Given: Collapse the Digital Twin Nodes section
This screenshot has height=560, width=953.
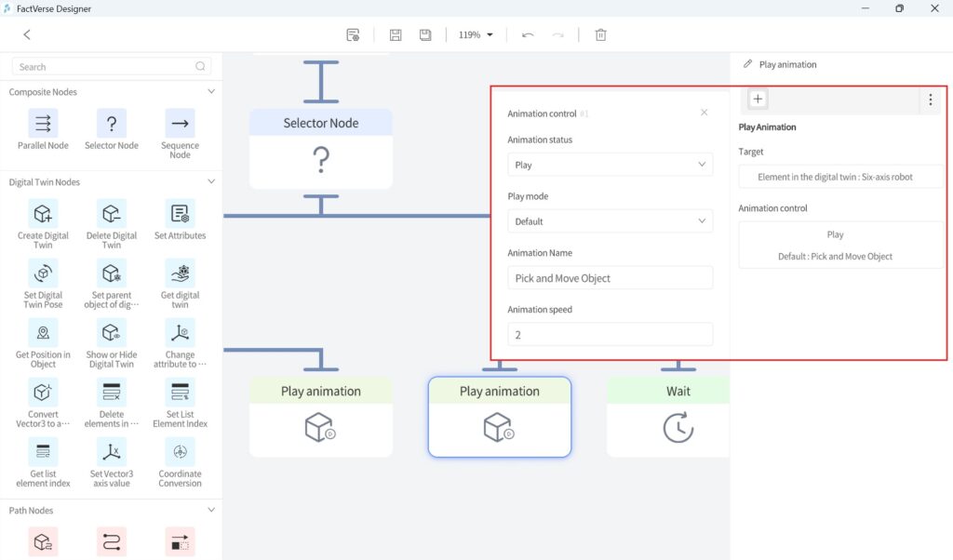Looking at the screenshot, I should tap(211, 181).
